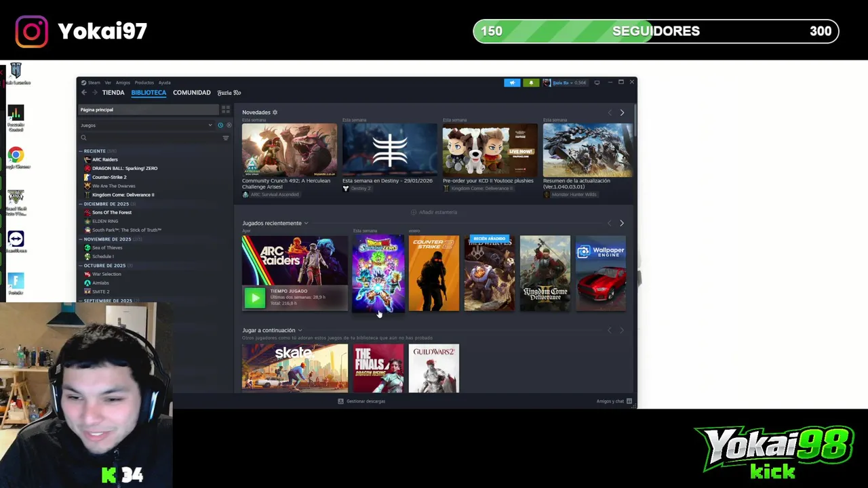Go back with the Steam back arrow

(x=84, y=92)
